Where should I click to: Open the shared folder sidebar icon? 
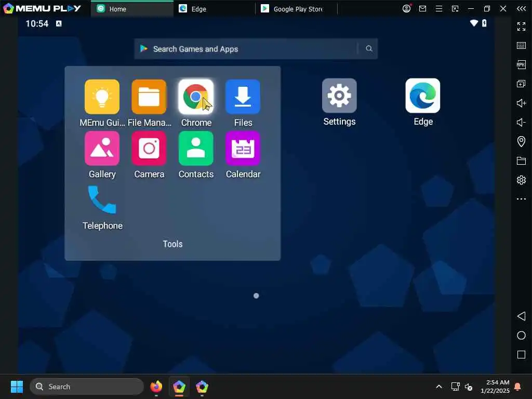(521, 161)
